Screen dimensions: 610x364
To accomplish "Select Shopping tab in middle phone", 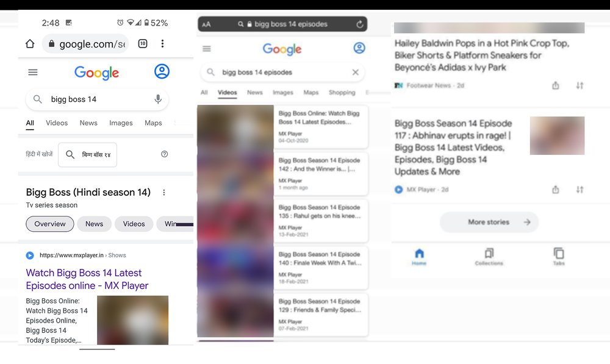I will [342, 93].
